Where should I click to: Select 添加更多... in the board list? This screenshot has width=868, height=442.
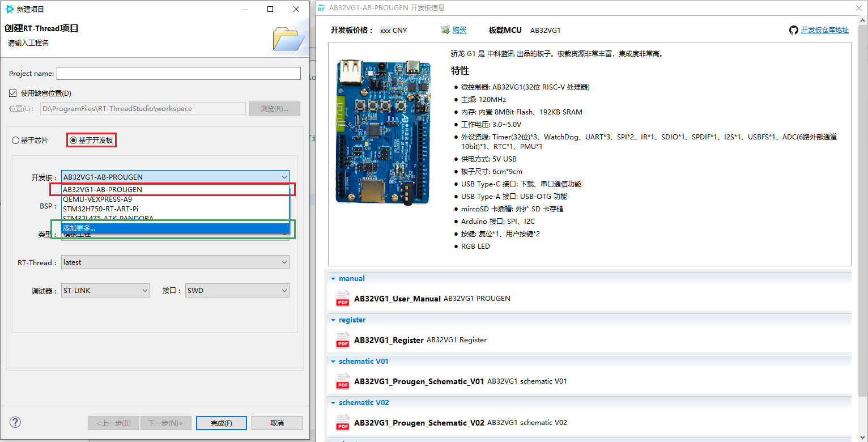pyautogui.click(x=175, y=228)
